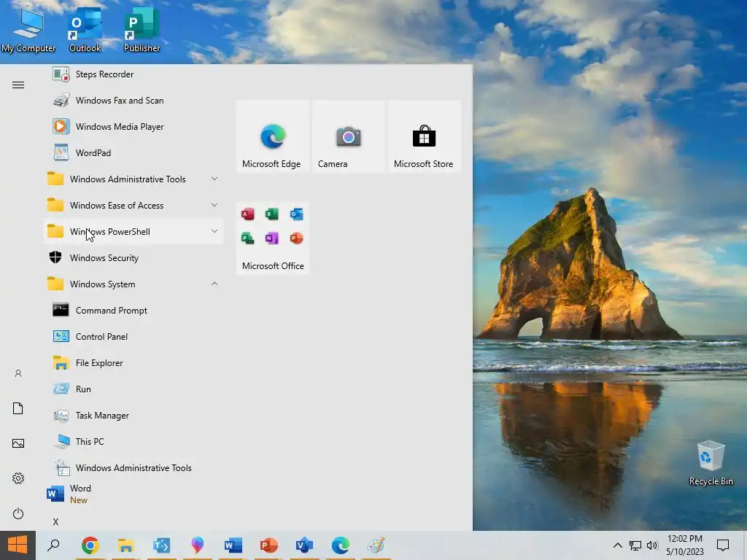
Task: Launch Command Prompt
Action: click(133, 311)
